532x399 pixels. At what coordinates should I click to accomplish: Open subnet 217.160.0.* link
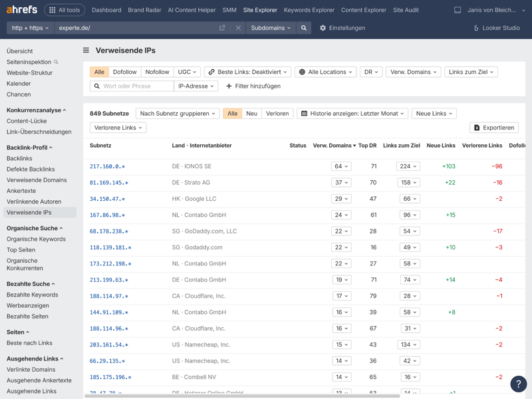coord(107,166)
